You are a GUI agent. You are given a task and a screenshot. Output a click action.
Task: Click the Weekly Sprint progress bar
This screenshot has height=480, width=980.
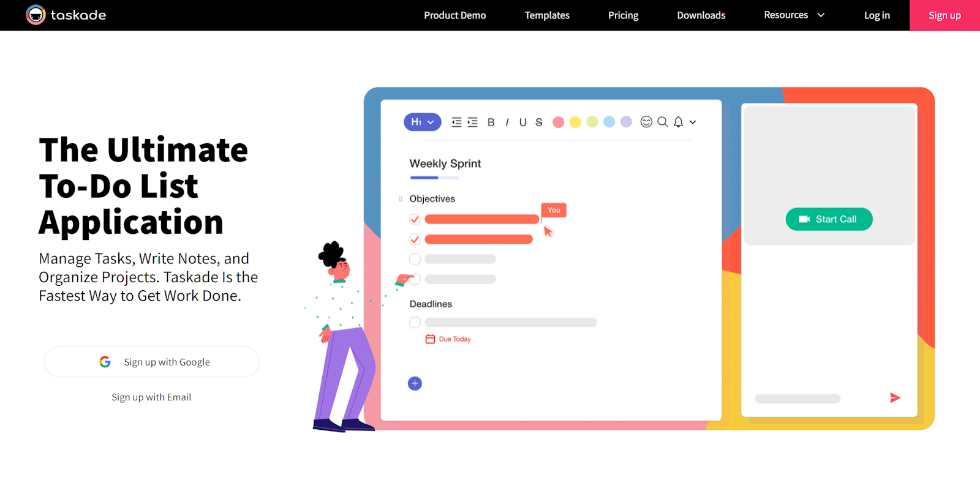click(x=434, y=178)
